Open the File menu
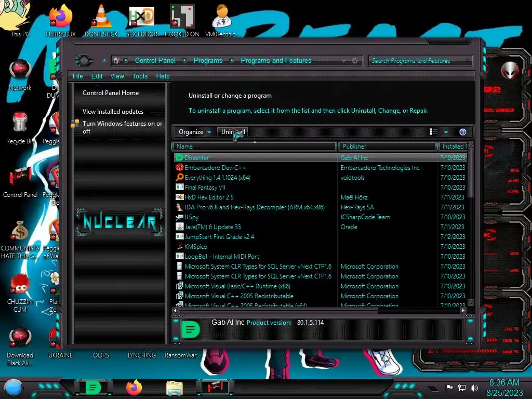Viewport: 532px width, 399px height. tap(78, 76)
